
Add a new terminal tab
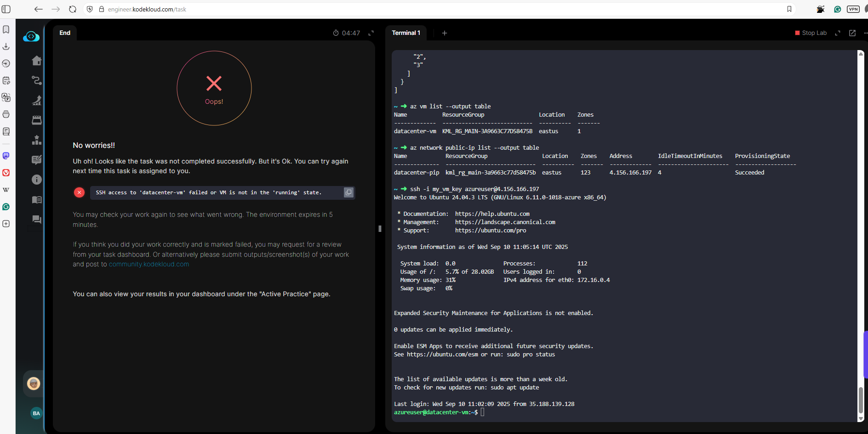445,33
